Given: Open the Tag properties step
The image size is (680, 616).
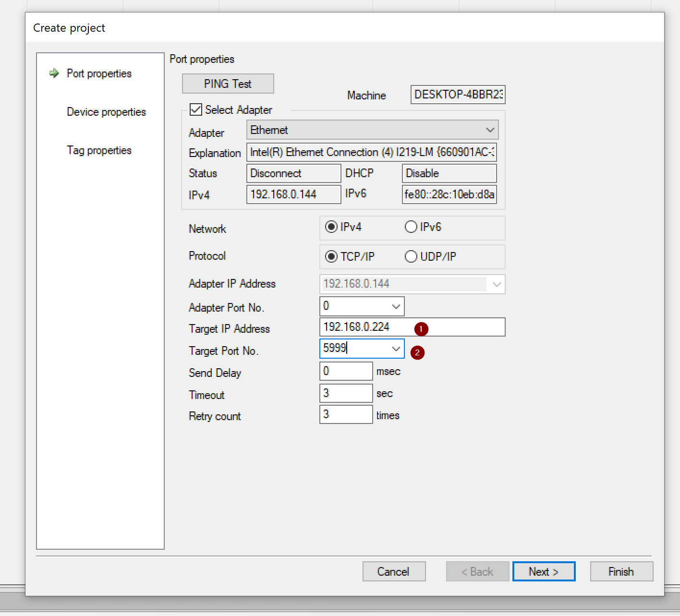Looking at the screenshot, I should (x=99, y=150).
